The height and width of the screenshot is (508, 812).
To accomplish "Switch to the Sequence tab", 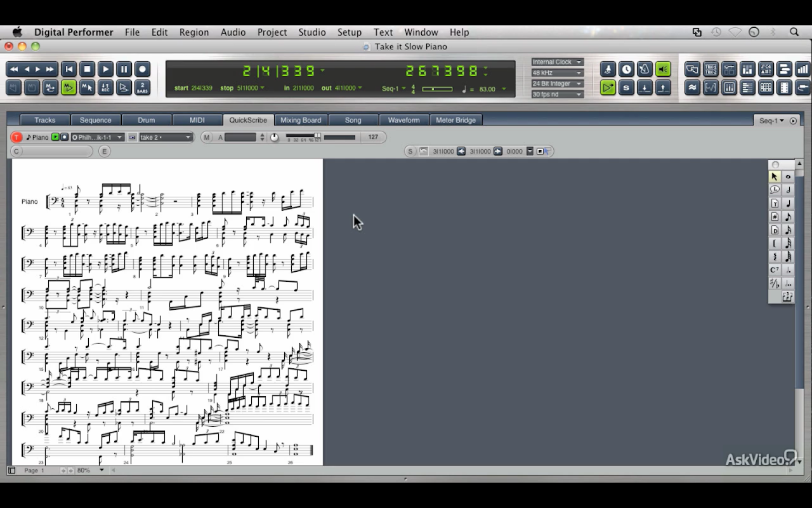I will pyautogui.click(x=96, y=120).
